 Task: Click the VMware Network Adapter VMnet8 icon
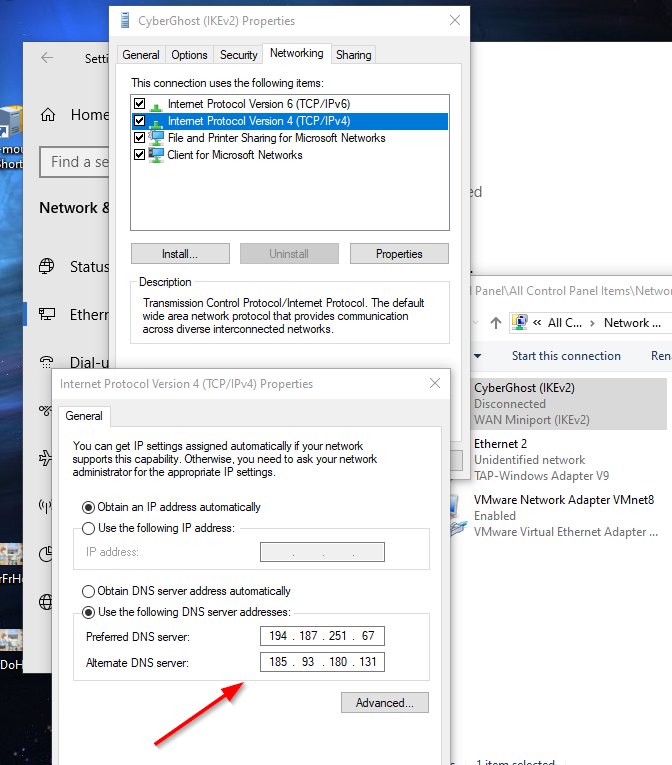point(456,516)
